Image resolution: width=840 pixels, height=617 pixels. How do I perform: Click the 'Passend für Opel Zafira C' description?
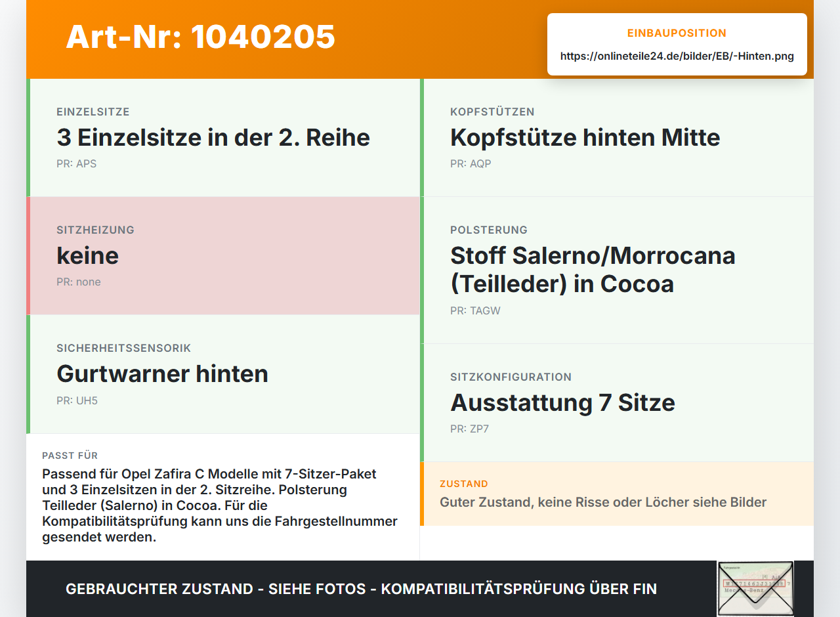[x=220, y=505]
